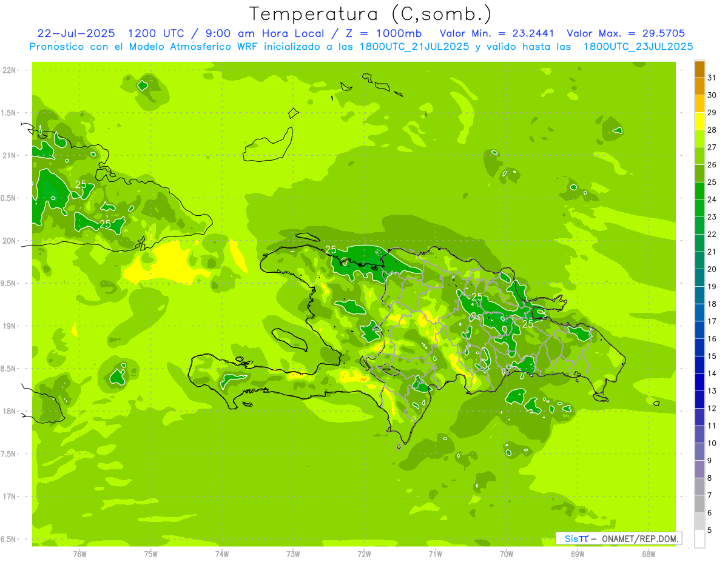
Task: Select the '19N' latitude axis label
Action: (x=9, y=326)
